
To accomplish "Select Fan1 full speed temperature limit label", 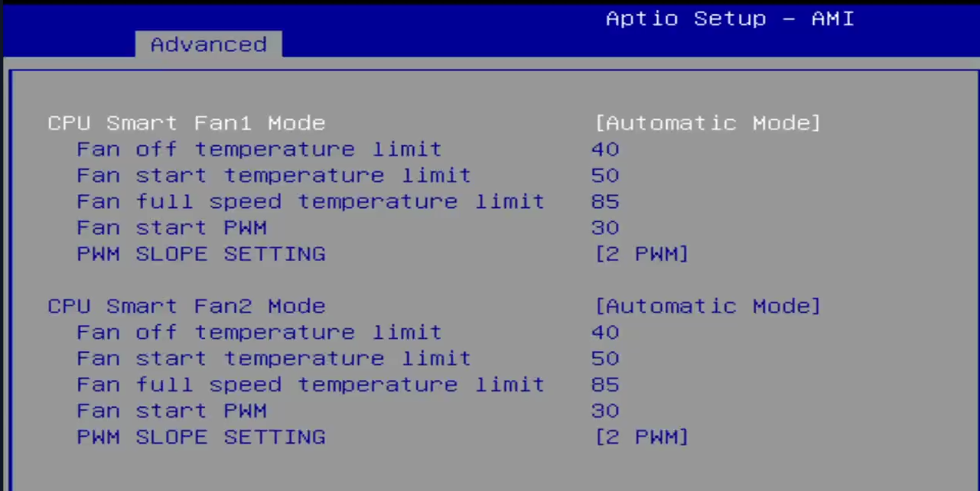I will point(311,202).
